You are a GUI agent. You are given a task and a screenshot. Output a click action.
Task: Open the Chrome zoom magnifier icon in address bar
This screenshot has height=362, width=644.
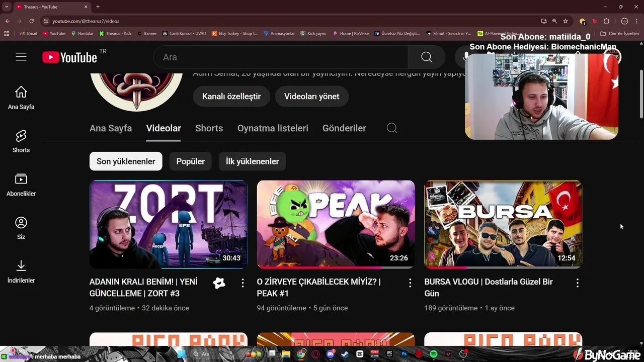click(554, 21)
